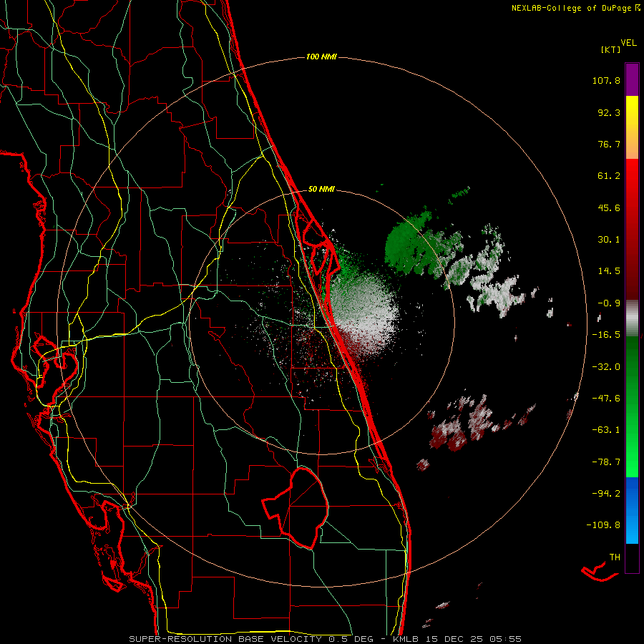Click the -0.9 value on the velocity scale
Screen dimensions: 644x644
coord(609,303)
